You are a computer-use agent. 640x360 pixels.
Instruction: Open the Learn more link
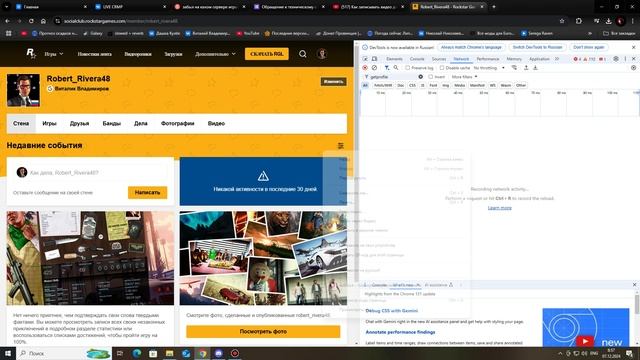point(500,208)
